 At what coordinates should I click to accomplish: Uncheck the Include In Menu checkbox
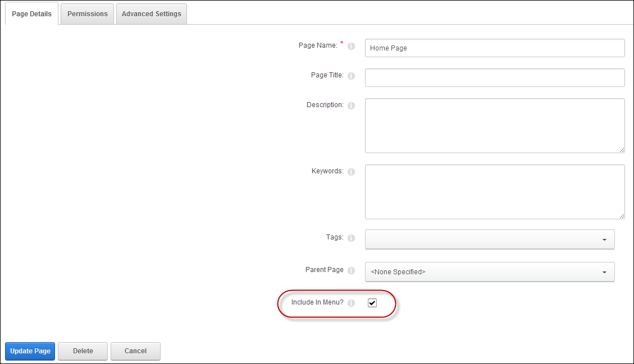pyautogui.click(x=372, y=303)
